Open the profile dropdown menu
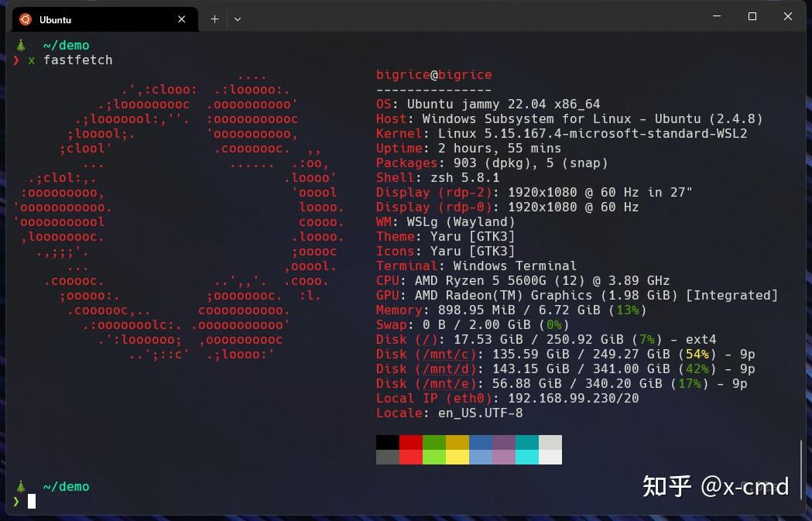Viewport: 812px width, 521px height. coord(237,19)
